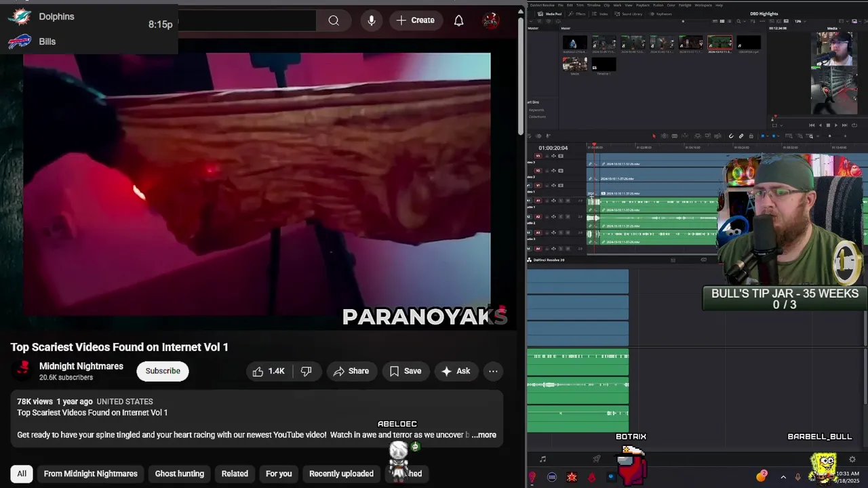Open the Effects panel tab in Resolve
This screenshot has height=488, width=868.
click(577, 14)
